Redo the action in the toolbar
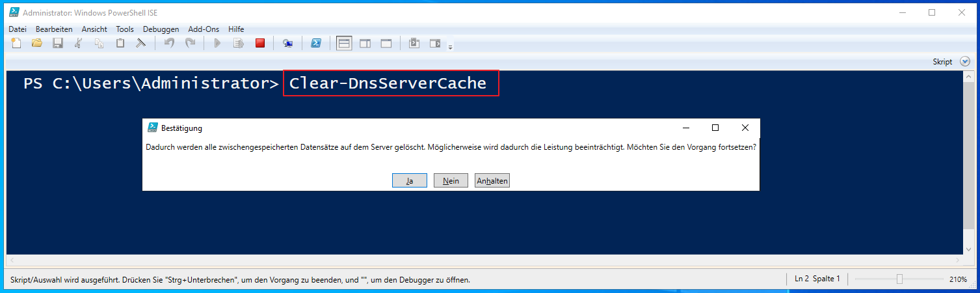 coord(190,44)
